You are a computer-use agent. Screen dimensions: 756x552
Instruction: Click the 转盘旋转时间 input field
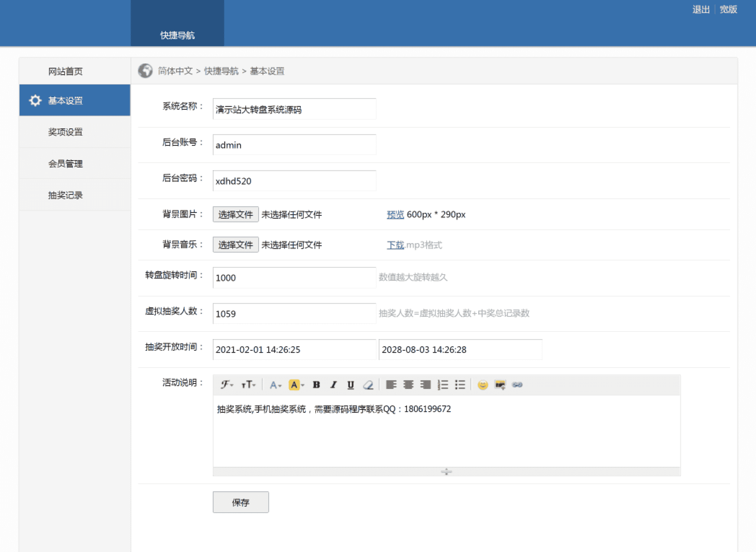(294, 278)
